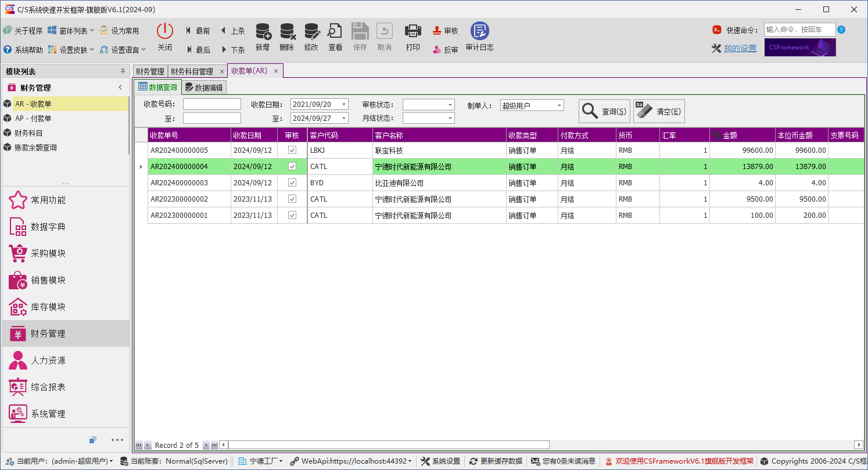Click the 收款号码 至 end input field
This screenshot has width=868, height=470.
pyautogui.click(x=212, y=118)
